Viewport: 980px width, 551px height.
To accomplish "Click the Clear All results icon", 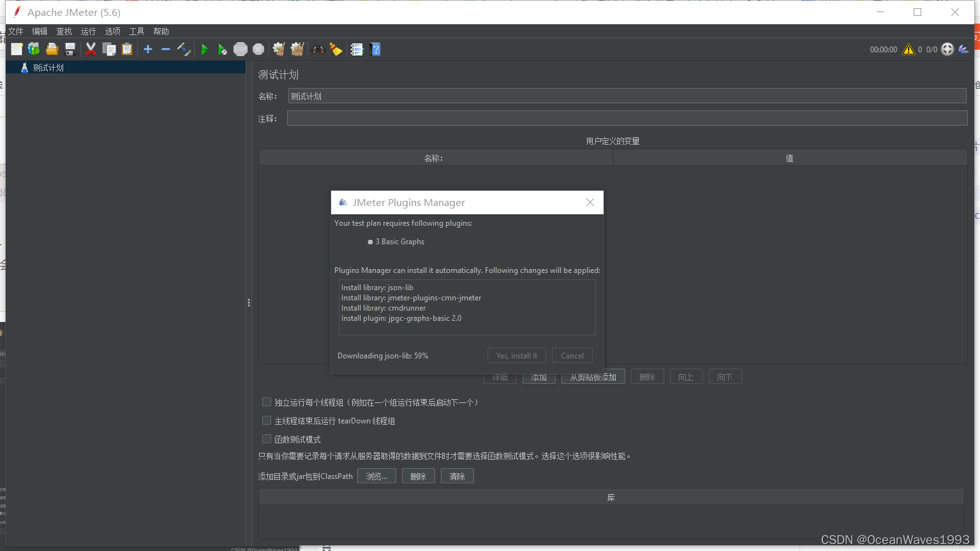I will coord(297,49).
